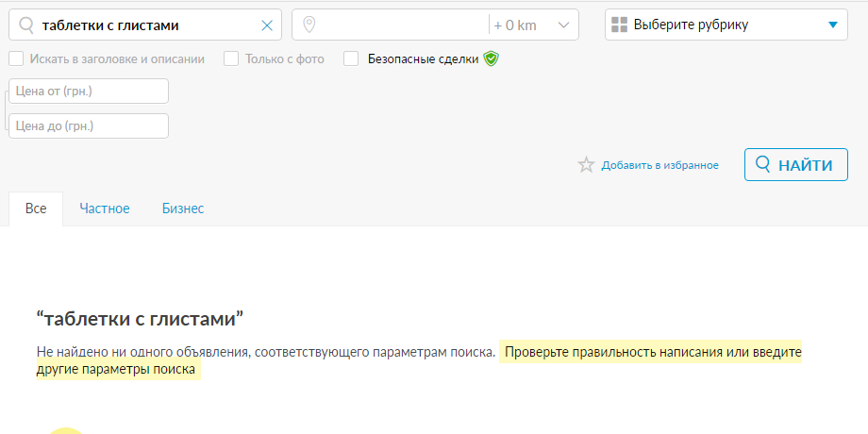Image resolution: width=868 pixels, height=434 pixels.
Task: Click the magnifier icon in the search field
Action: click(x=26, y=25)
